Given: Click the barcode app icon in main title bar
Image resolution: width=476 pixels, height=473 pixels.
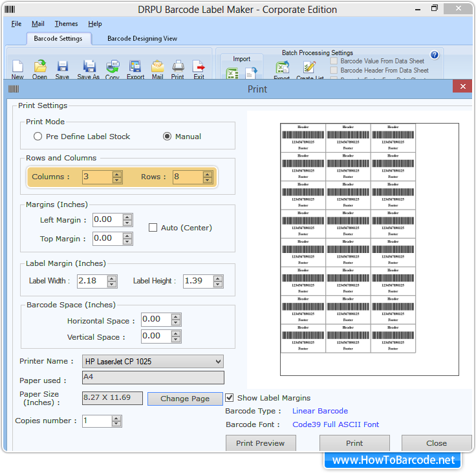Looking at the screenshot, I should coord(10,10).
